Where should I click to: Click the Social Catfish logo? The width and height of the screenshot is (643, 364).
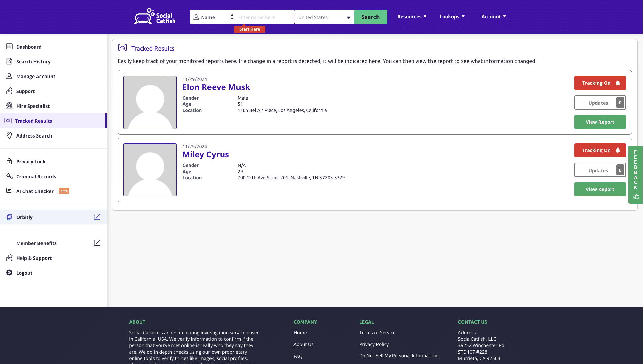point(155,17)
